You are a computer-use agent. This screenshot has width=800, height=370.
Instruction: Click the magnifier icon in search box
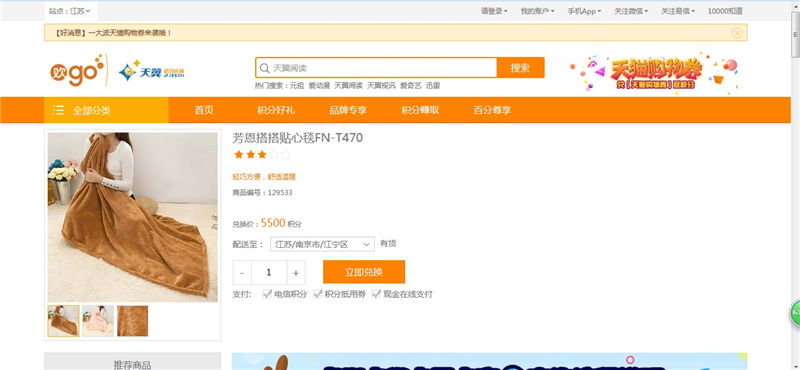[x=264, y=68]
